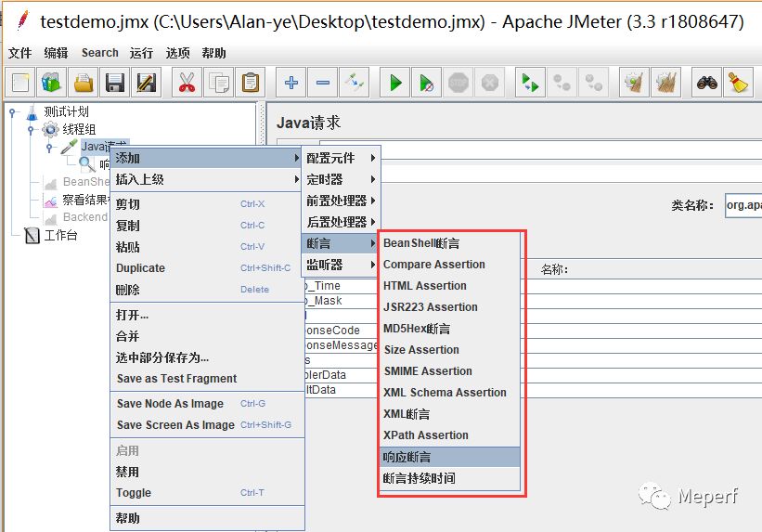Click the Shutdown test icon
762x532 pixels.
pyautogui.click(x=490, y=83)
